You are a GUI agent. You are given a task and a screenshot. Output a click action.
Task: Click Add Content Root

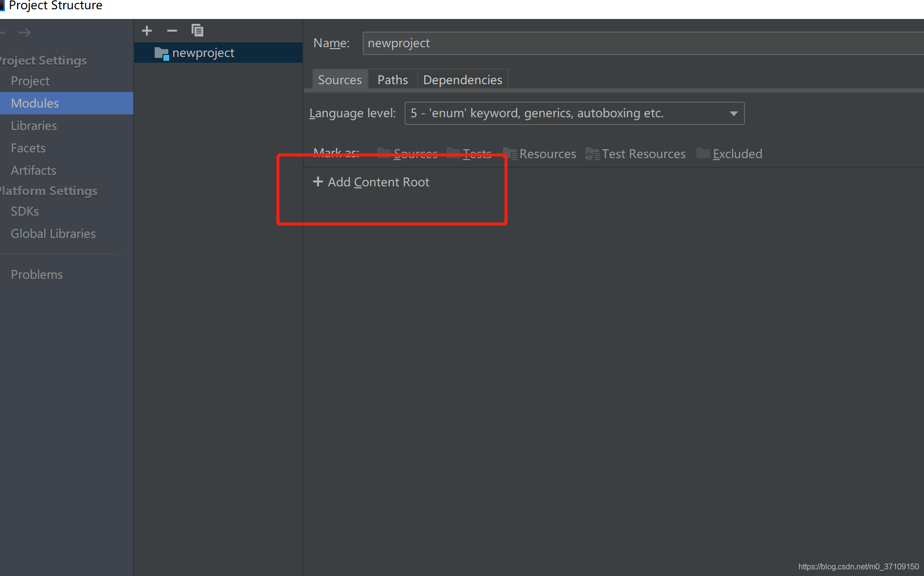(371, 182)
